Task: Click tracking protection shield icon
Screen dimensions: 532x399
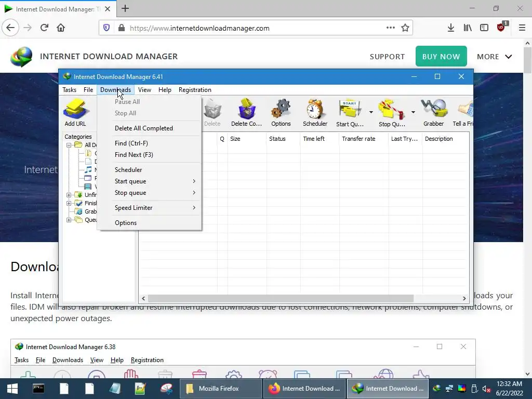Action: pyautogui.click(x=107, y=28)
